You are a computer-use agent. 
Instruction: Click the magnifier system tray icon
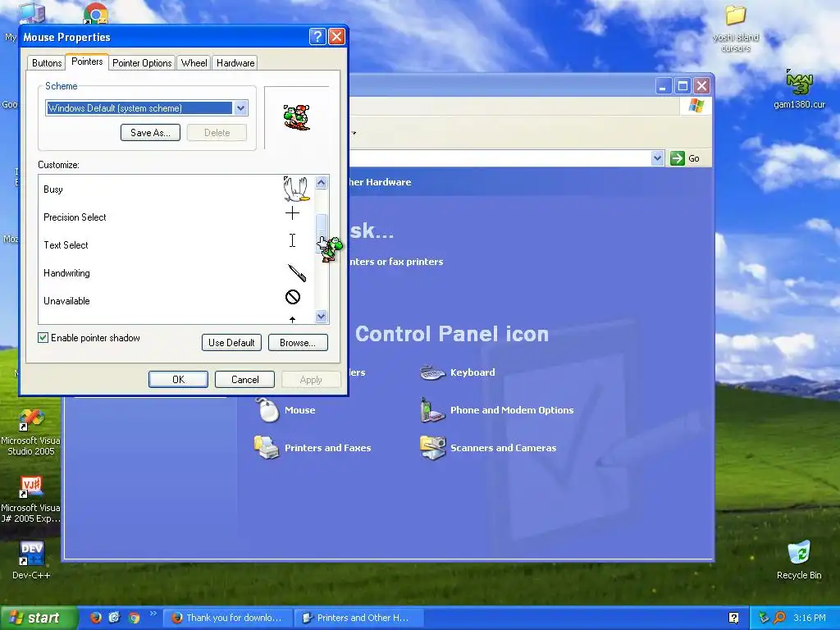point(779,618)
